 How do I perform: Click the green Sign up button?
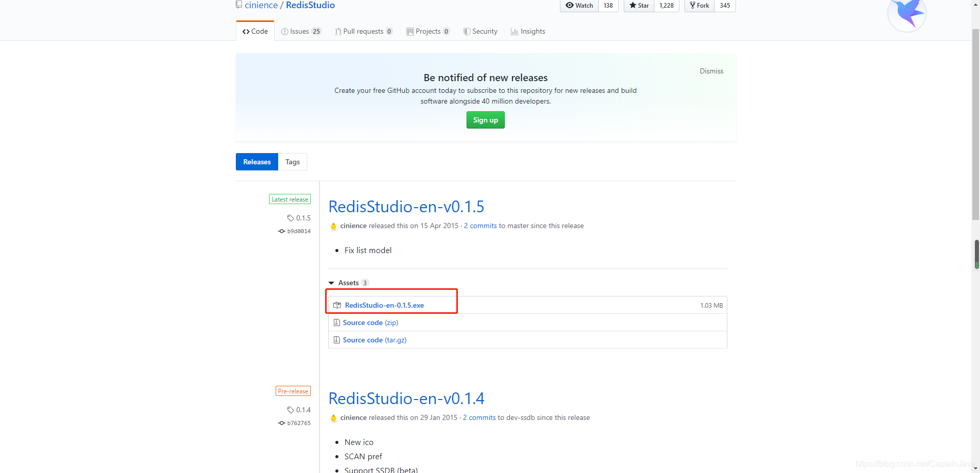click(485, 120)
